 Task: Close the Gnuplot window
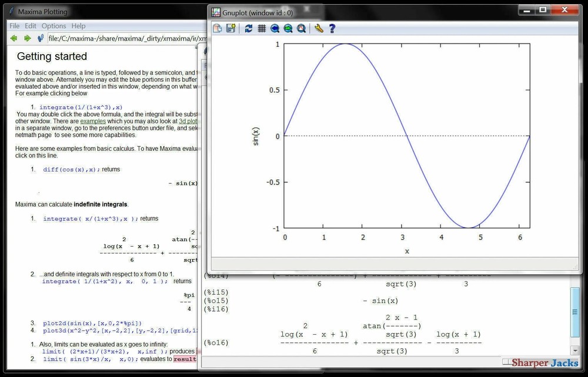point(564,11)
